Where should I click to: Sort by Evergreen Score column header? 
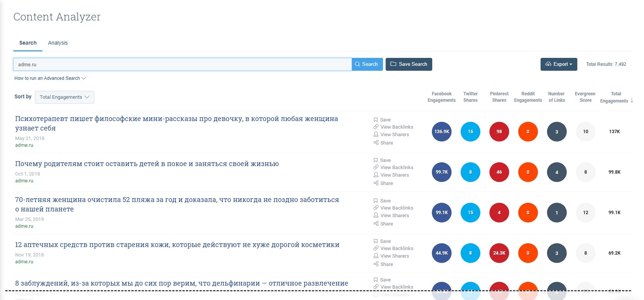coord(585,97)
